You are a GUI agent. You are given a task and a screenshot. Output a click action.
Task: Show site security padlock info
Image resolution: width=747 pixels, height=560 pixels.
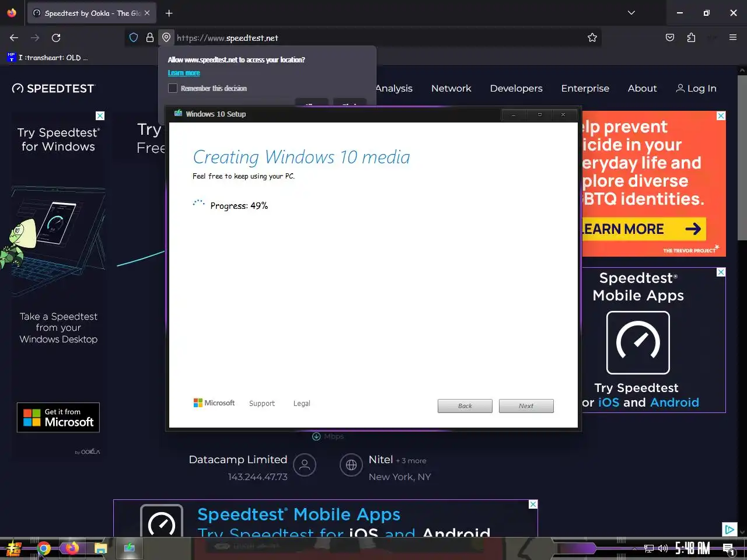(x=150, y=38)
